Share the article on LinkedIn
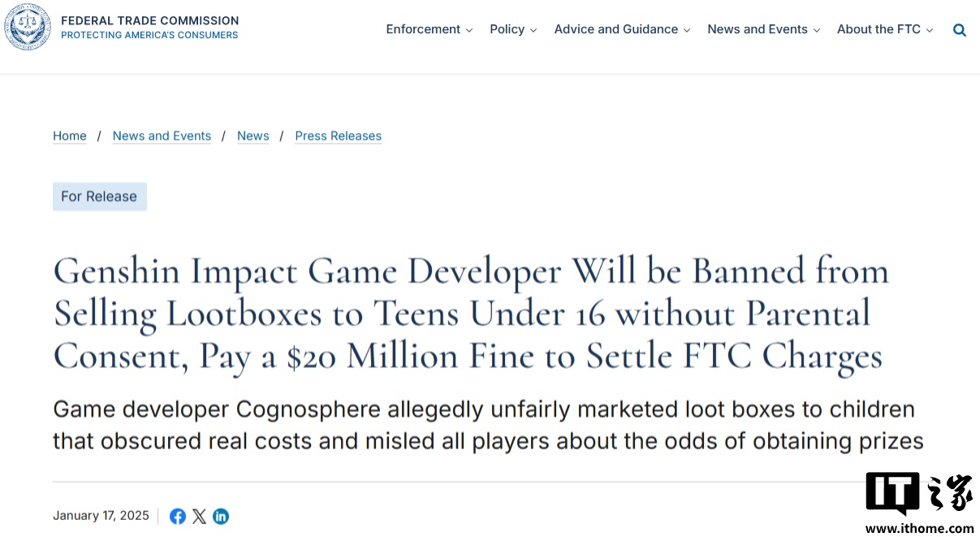Viewport: 980px width, 537px height. (x=221, y=516)
